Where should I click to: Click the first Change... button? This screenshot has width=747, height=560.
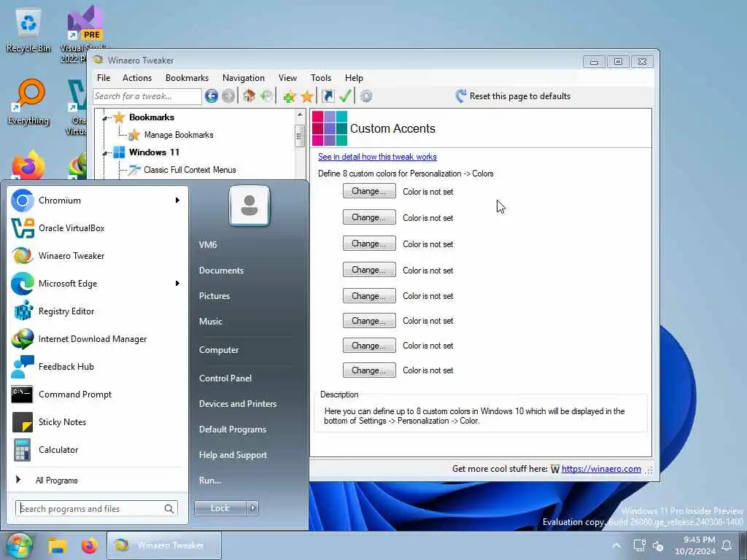[369, 191]
